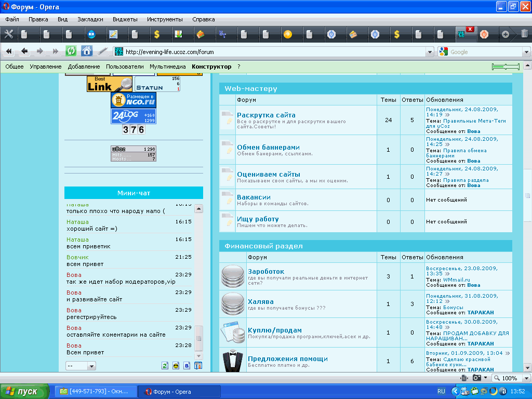Click the 13:52 system clock
Viewport: 532px width, 399px height.
518,391
